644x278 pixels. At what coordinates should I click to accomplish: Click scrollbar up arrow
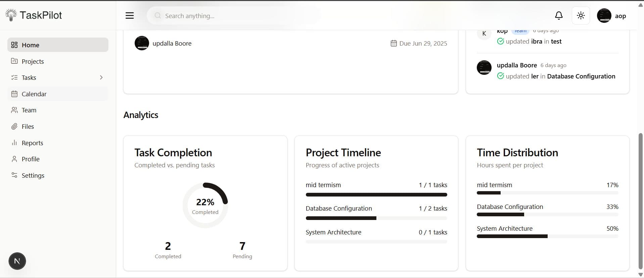click(x=640, y=5)
